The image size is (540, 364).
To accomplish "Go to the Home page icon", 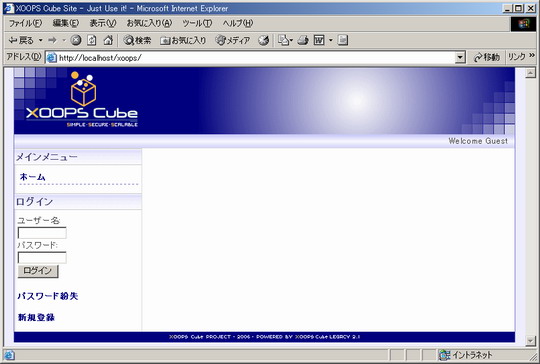I will click(x=108, y=41).
